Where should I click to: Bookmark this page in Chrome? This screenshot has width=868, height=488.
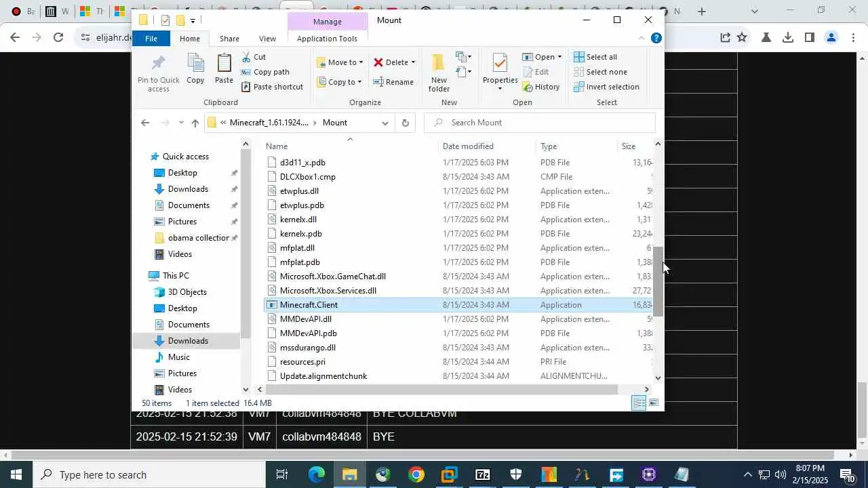coord(742,38)
